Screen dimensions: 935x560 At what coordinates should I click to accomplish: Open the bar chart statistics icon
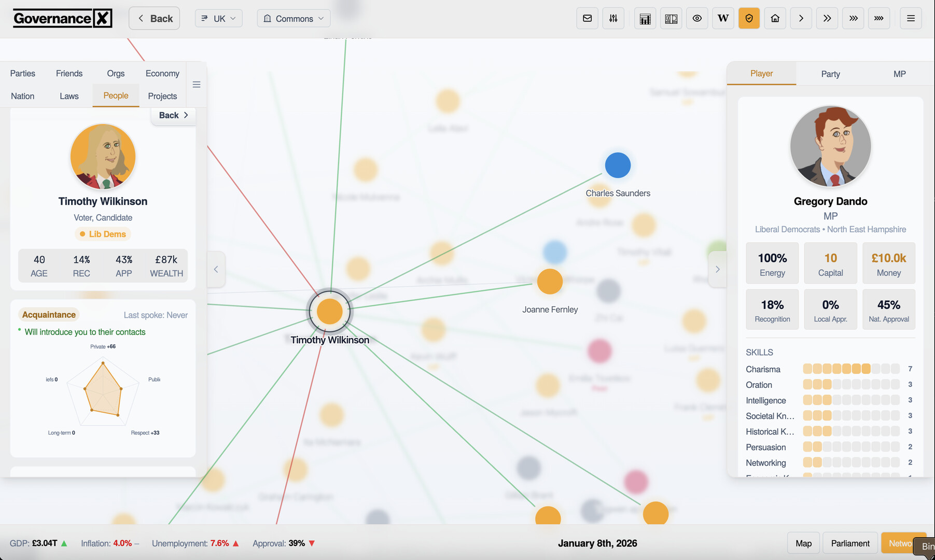pyautogui.click(x=645, y=18)
